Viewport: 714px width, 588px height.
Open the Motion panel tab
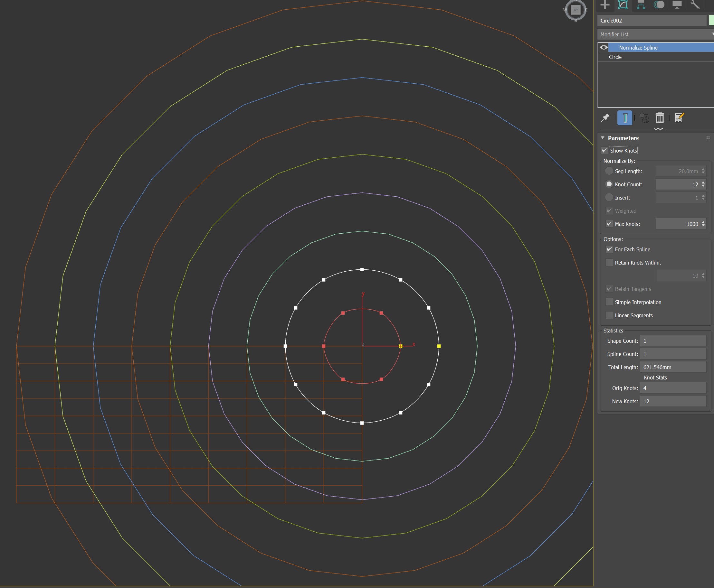pos(659,5)
